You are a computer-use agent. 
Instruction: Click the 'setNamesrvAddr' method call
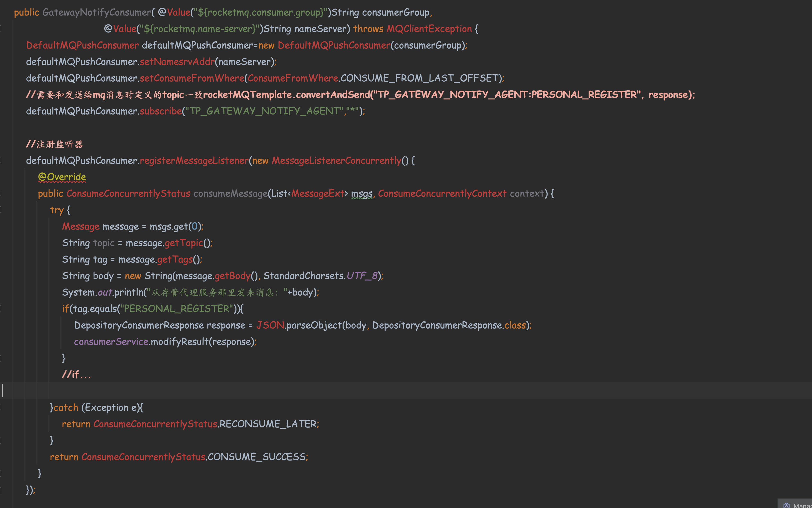[x=177, y=62]
